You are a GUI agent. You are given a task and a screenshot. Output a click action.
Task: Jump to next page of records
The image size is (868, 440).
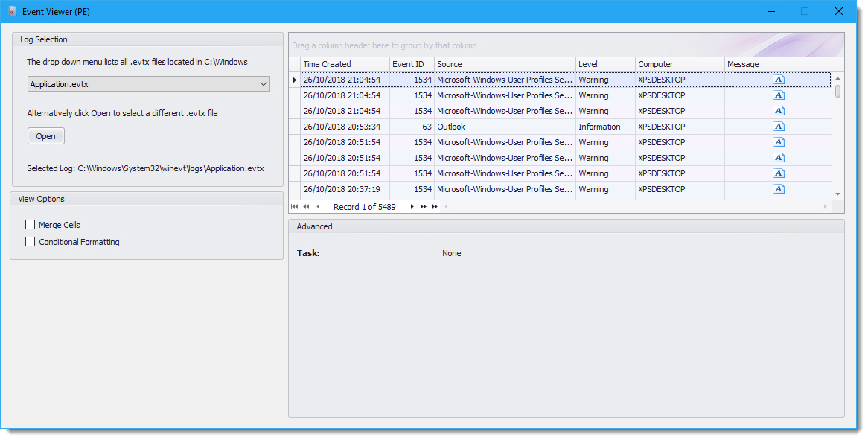click(424, 207)
